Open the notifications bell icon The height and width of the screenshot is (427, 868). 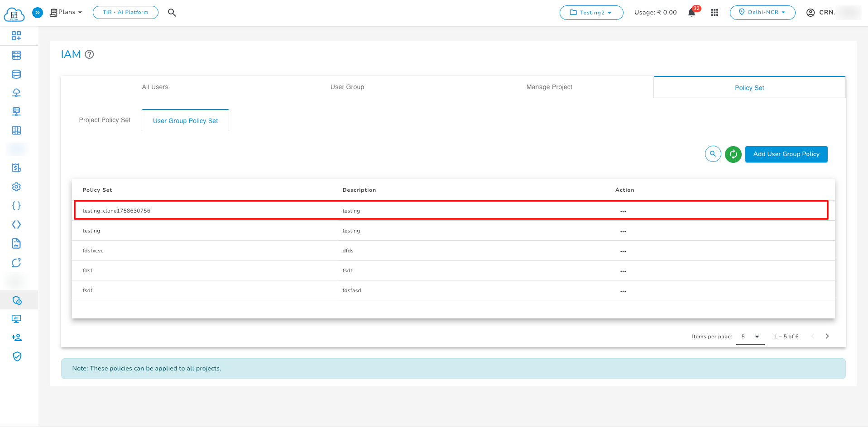[x=691, y=13]
